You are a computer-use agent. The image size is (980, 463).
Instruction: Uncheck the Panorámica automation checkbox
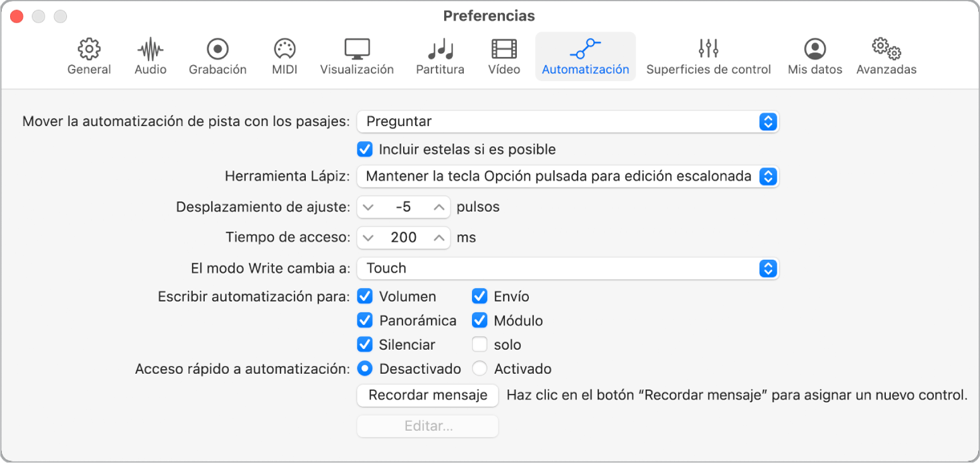(x=365, y=321)
